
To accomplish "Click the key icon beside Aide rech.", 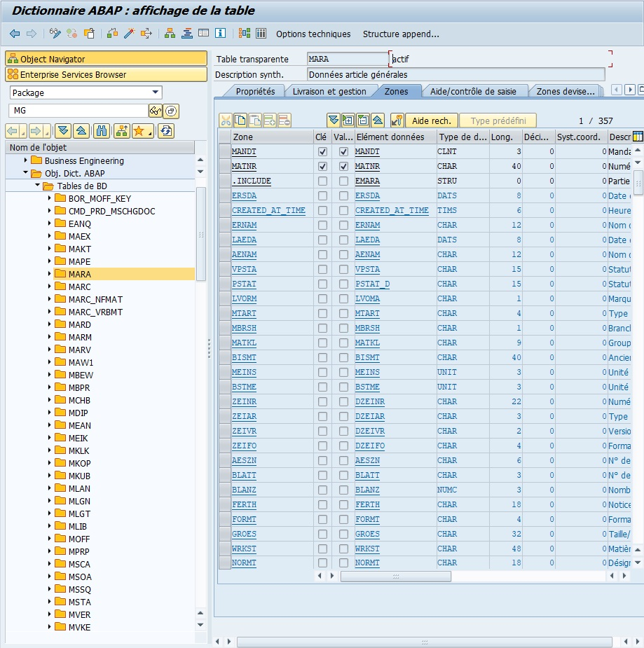I will pyautogui.click(x=397, y=120).
